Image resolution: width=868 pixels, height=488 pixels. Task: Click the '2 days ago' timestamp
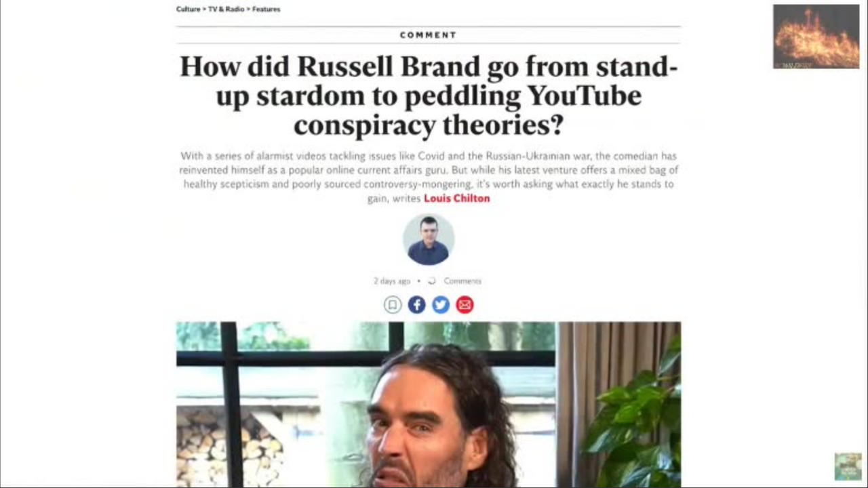[x=392, y=281]
